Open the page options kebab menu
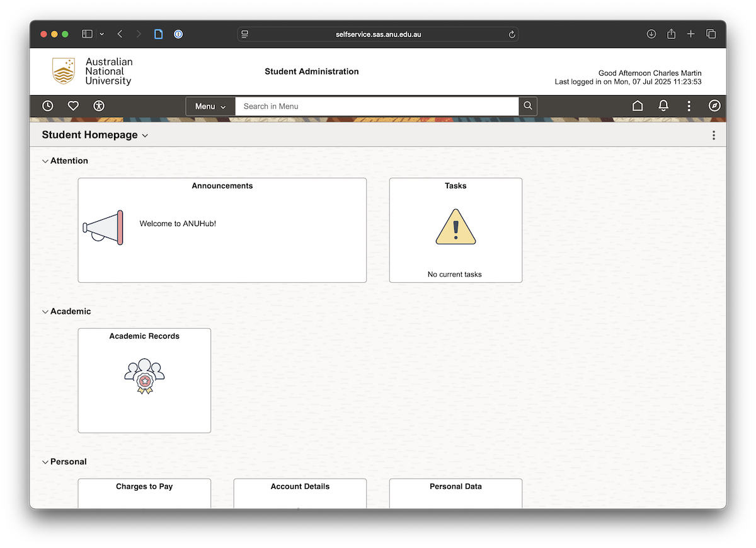The height and width of the screenshot is (548, 756). click(x=714, y=135)
